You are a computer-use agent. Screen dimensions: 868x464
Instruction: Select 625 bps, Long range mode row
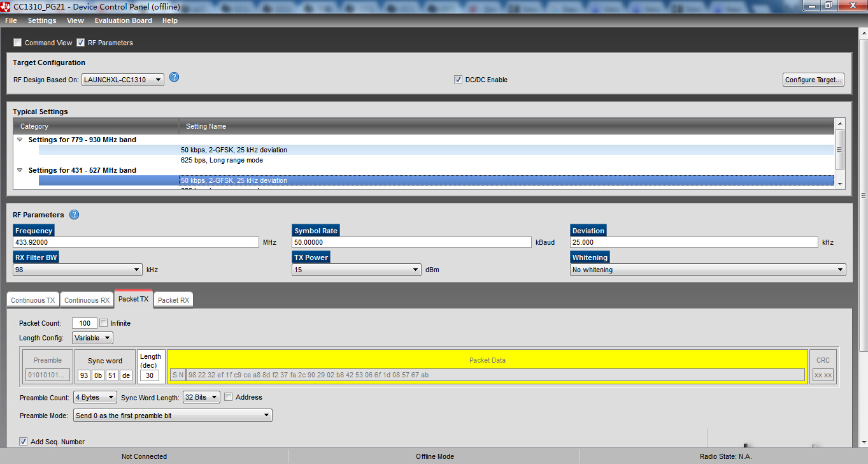(x=436, y=160)
